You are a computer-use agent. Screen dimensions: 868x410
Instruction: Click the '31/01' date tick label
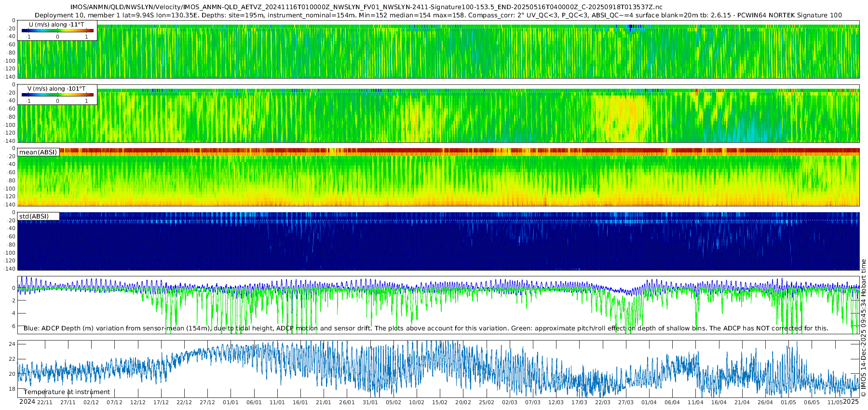click(x=370, y=402)
